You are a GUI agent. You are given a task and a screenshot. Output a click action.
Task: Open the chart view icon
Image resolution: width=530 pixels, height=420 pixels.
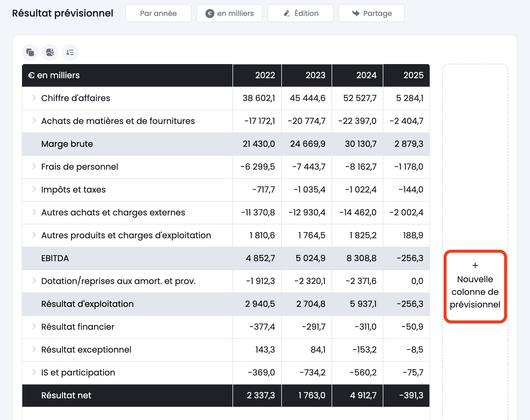point(50,52)
